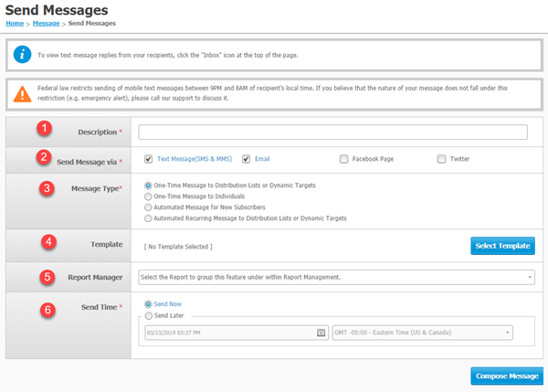This screenshot has width=548, height=392.
Task: Uncheck Text Message (SMS & MMS) checkbox
Action: pos(149,159)
